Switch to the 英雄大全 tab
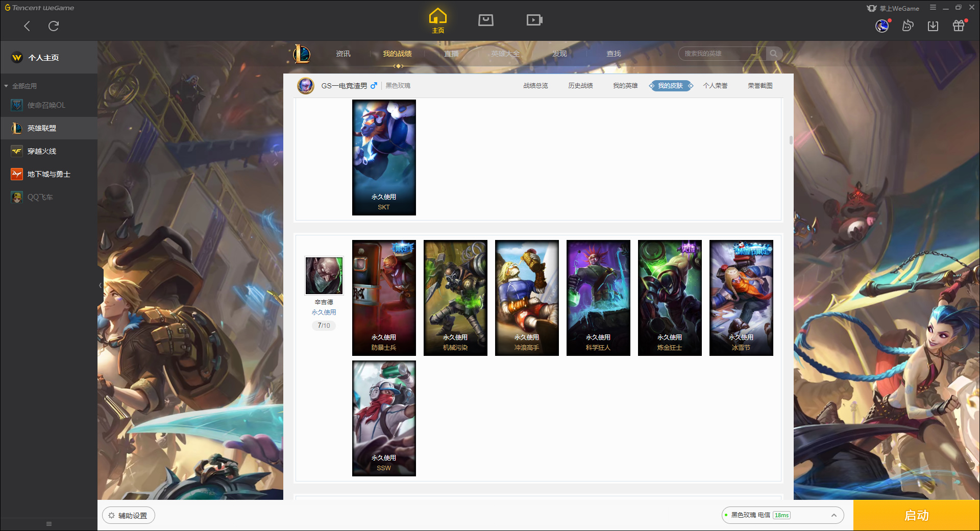The width and height of the screenshot is (980, 531). (x=505, y=54)
